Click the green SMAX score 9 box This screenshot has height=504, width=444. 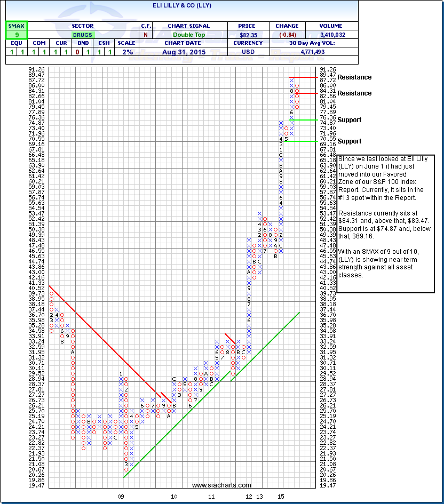(15, 35)
